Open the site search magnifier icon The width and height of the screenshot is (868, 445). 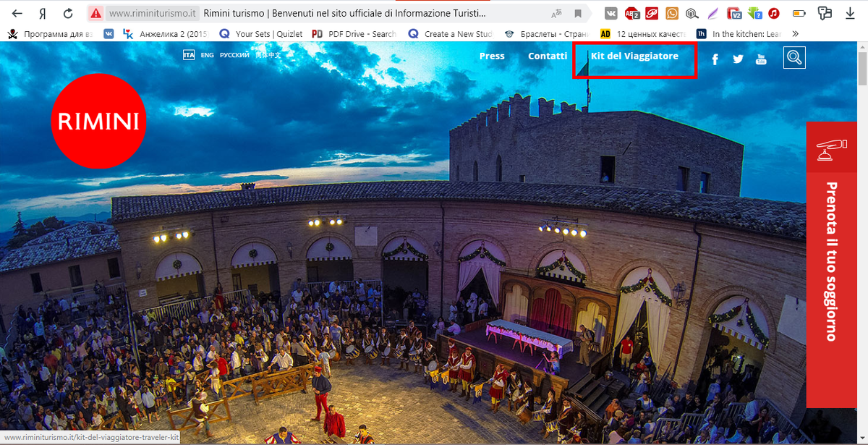(x=794, y=58)
